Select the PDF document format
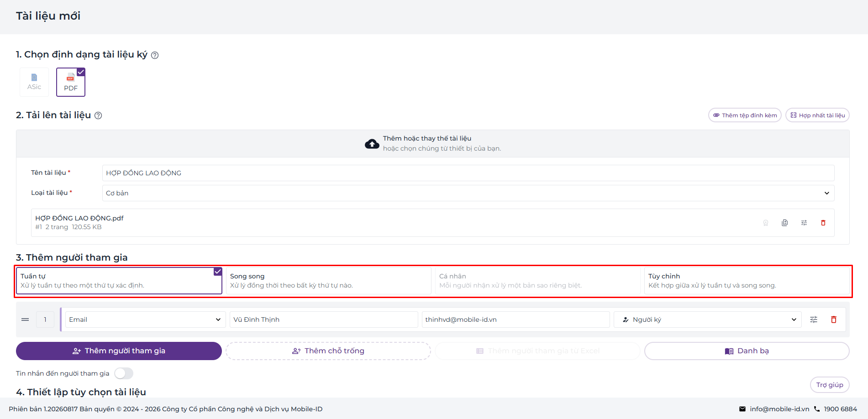Viewport: 868px width, 419px height. tap(71, 82)
